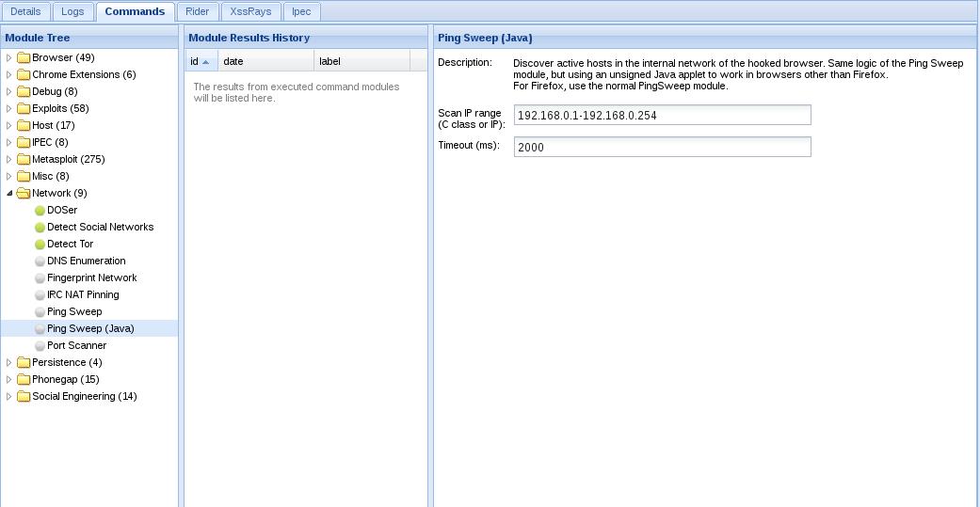Click the Social Engineering folder icon

[x=24, y=397]
